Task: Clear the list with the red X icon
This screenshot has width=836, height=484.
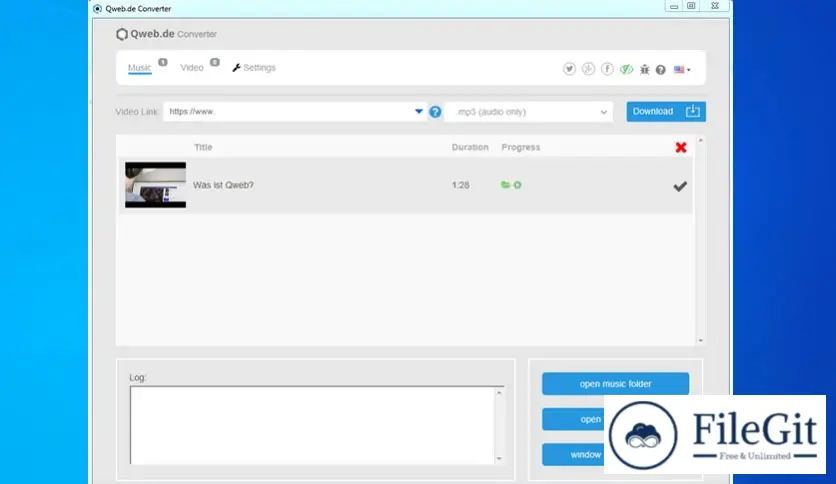Action: tap(681, 148)
